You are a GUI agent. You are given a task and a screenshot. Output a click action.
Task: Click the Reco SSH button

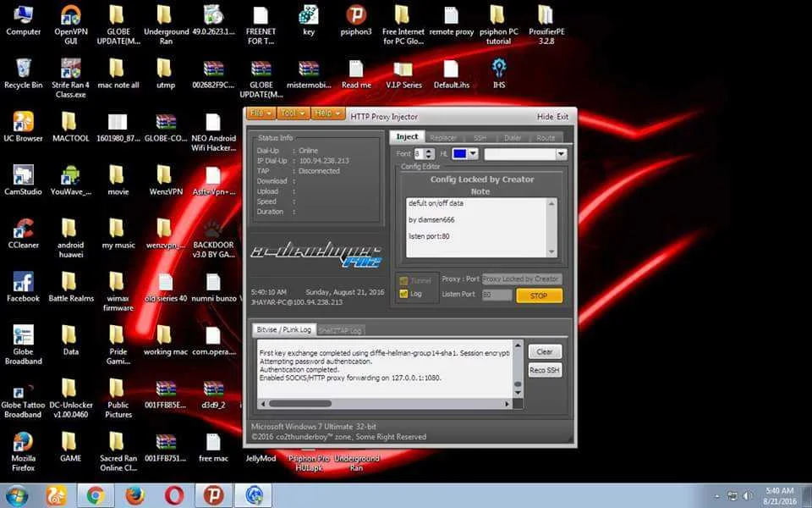tap(545, 370)
